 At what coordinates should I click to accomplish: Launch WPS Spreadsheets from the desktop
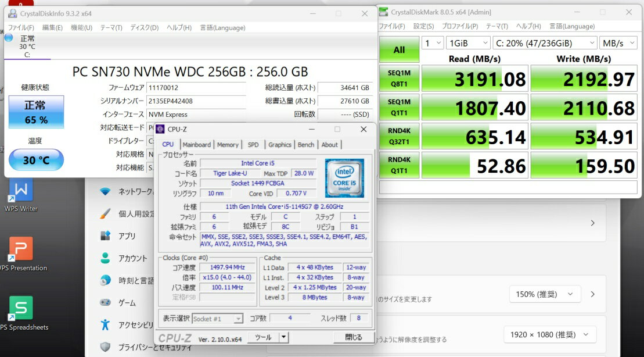point(21,308)
